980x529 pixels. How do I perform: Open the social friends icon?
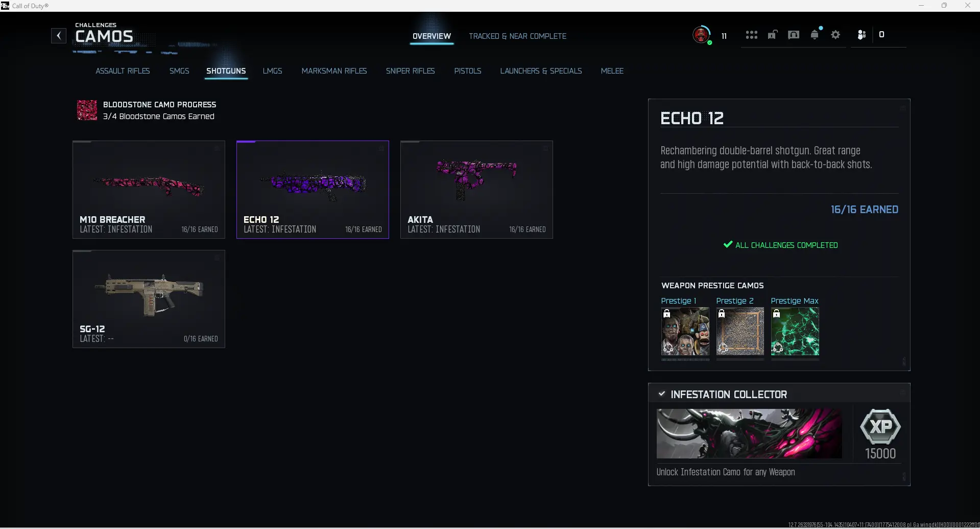click(862, 35)
